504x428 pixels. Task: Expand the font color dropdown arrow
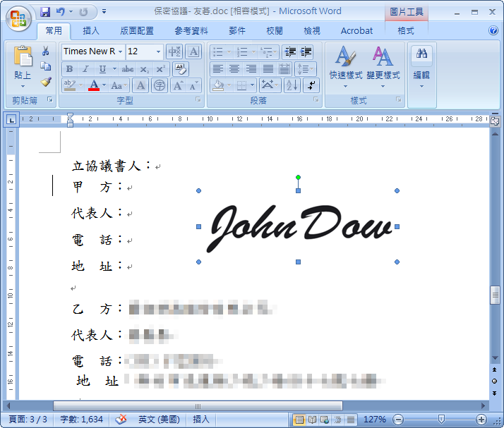pos(104,86)
